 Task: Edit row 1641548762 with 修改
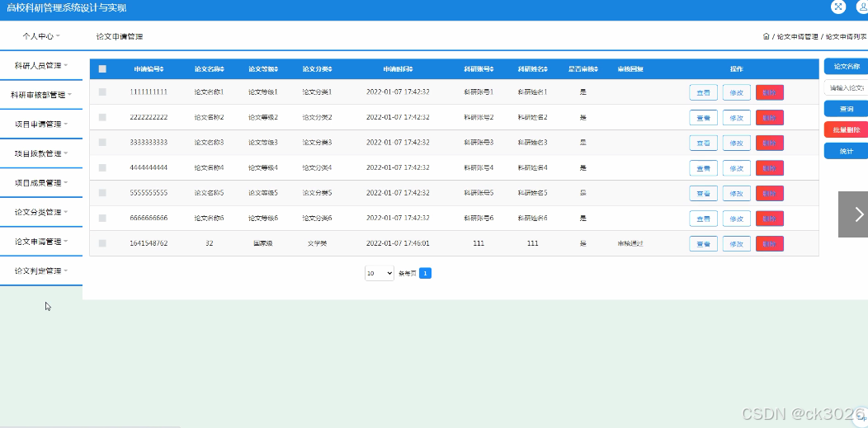pos(736,243)
